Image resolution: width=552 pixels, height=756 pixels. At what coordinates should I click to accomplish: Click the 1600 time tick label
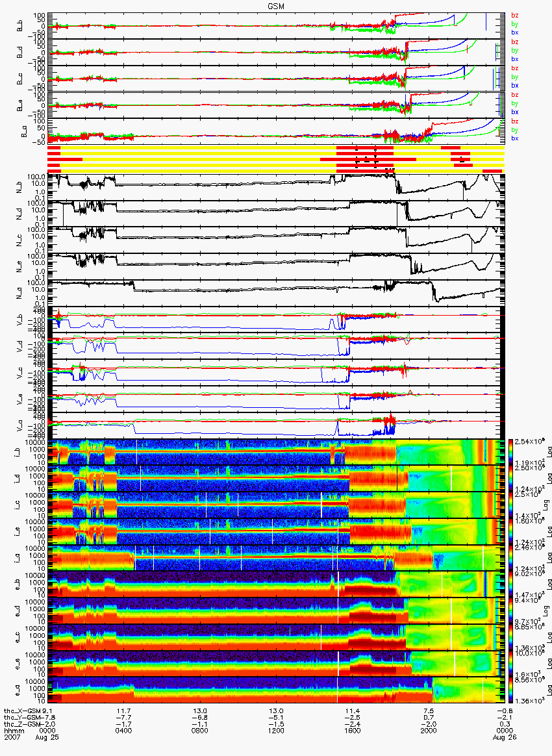click(x=352, y=730)
